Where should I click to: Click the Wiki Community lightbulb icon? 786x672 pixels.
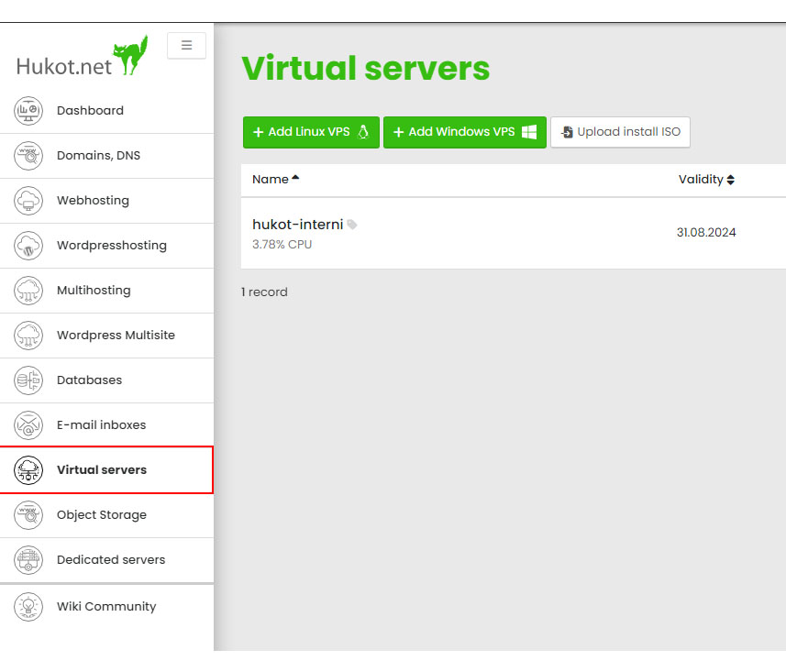(x=28, y=607)
